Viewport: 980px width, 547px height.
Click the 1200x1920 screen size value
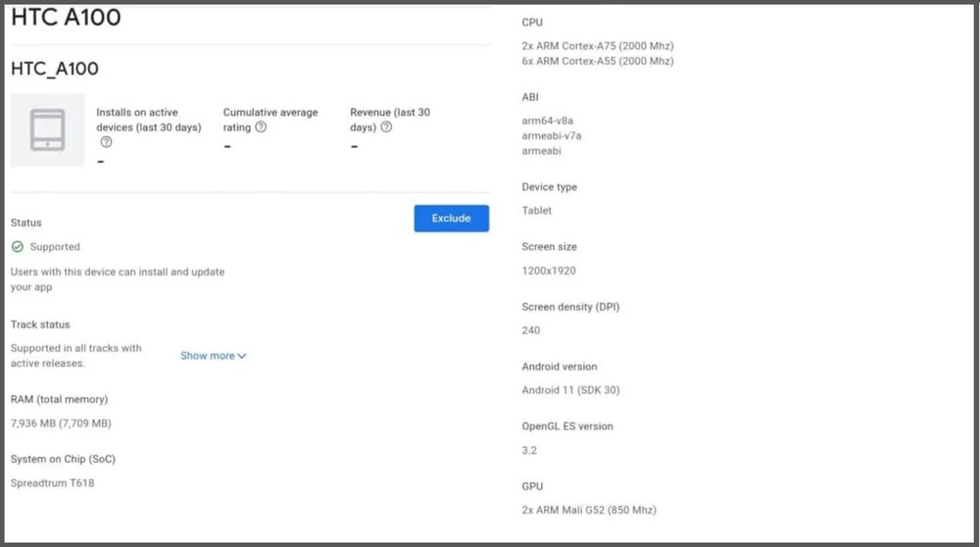tap(549, 271)
